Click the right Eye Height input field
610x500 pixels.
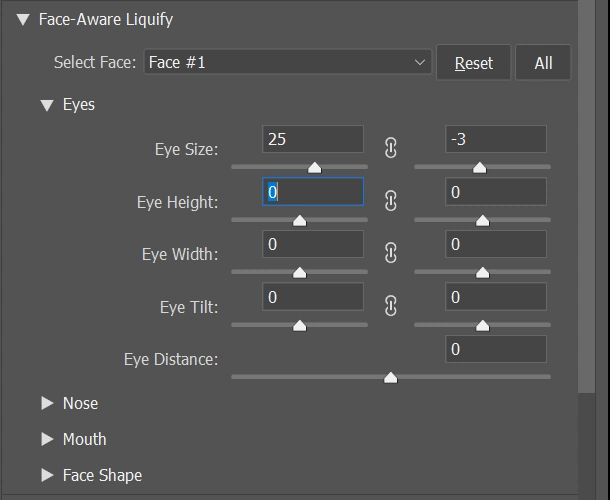[x=496, y=191]
